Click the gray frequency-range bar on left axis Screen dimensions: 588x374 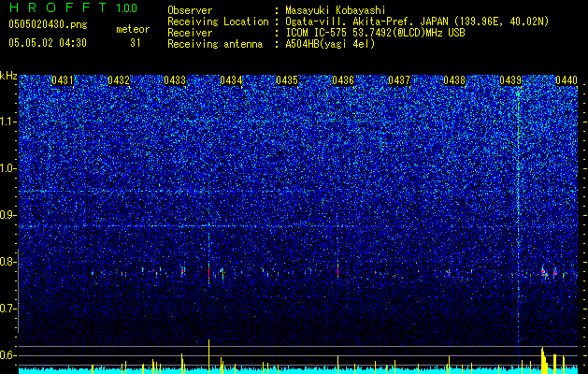coord(18,291)
